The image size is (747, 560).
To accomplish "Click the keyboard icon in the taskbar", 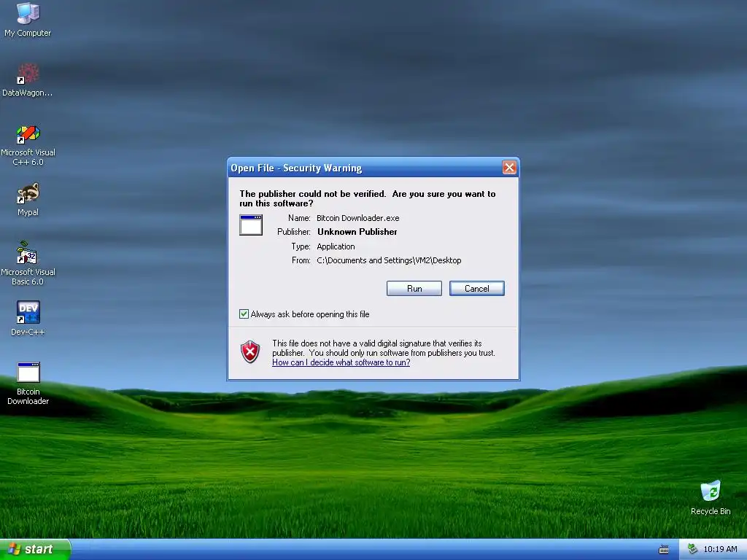I will (664, 550).
